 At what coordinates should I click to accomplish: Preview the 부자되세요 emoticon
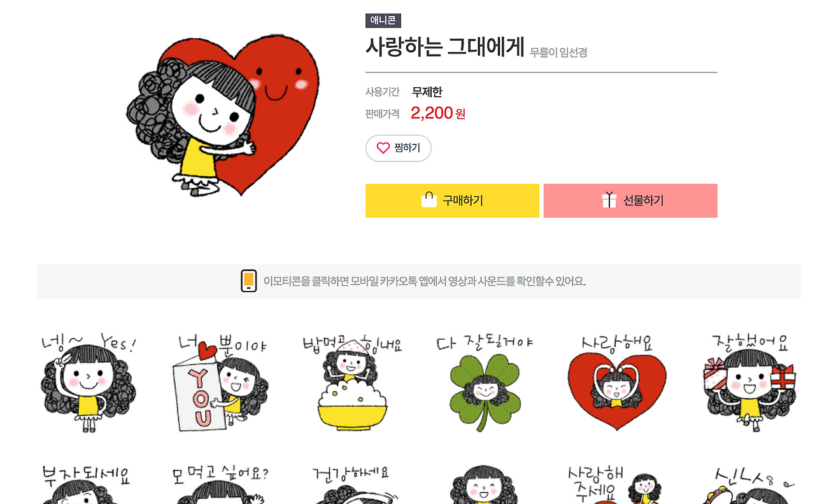pos(88,485)
